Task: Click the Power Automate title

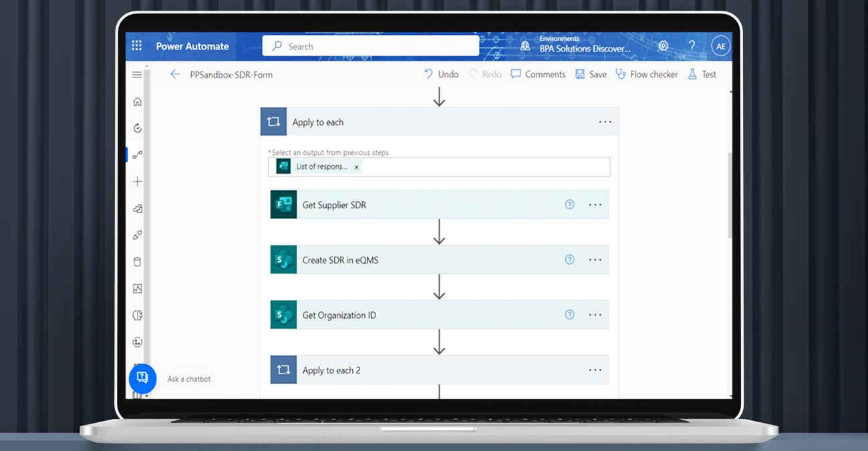Action: (x=192, y=46)
